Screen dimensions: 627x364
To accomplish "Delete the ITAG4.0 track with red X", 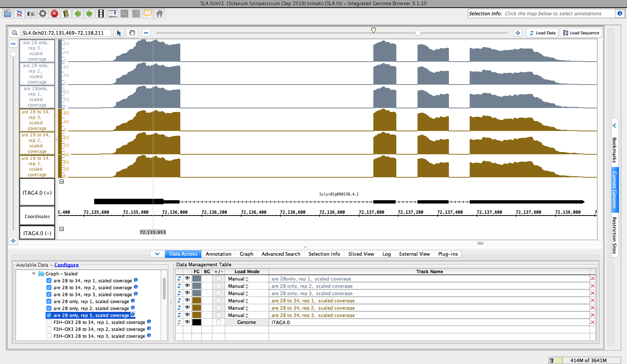I will 592,322.
